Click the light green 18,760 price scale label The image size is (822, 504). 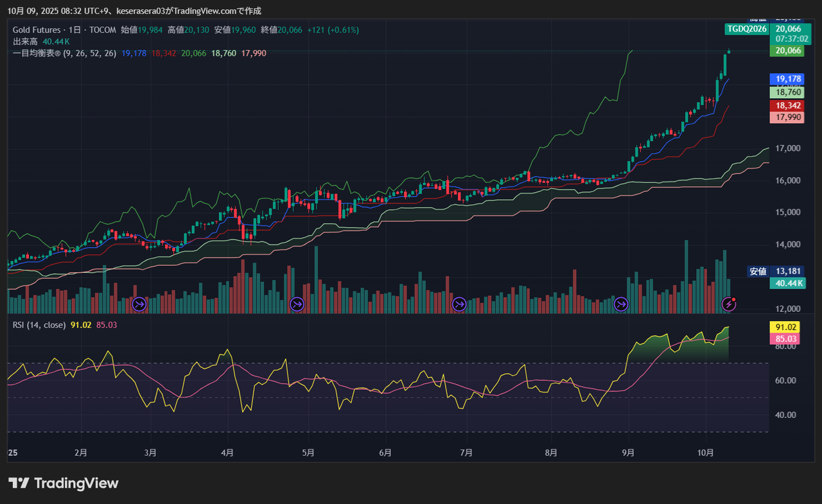(x=787, y=92)
